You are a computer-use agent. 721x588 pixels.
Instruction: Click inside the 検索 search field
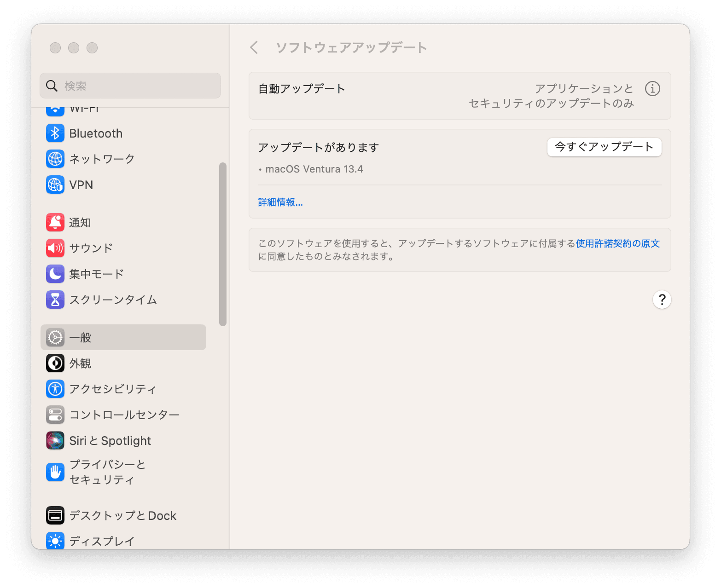point(130,86)
